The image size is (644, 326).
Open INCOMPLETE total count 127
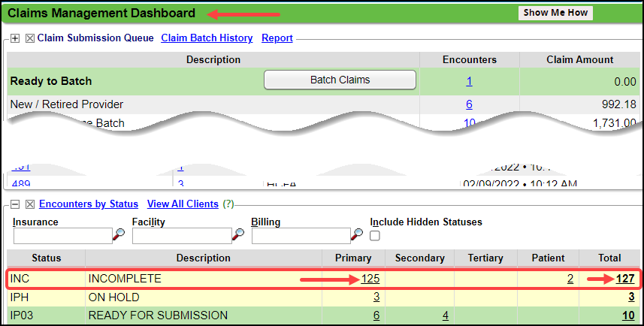[x=625, y=279]
